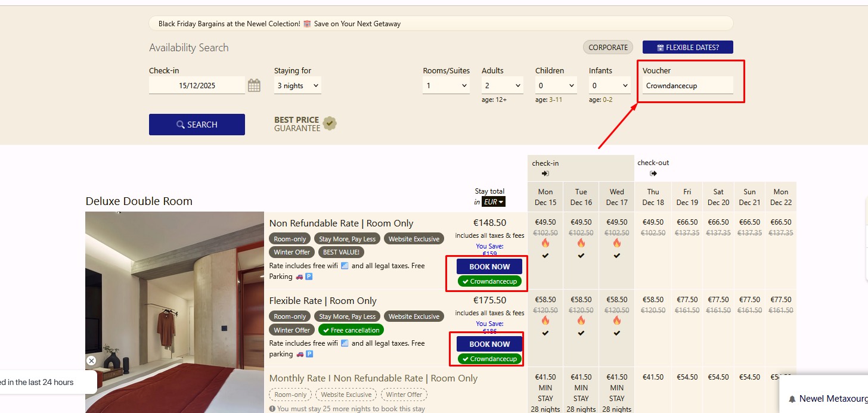This screenshot has height=413, width=868.
Task: Open the Staying for nights dropdown
Action: [297, 86]
